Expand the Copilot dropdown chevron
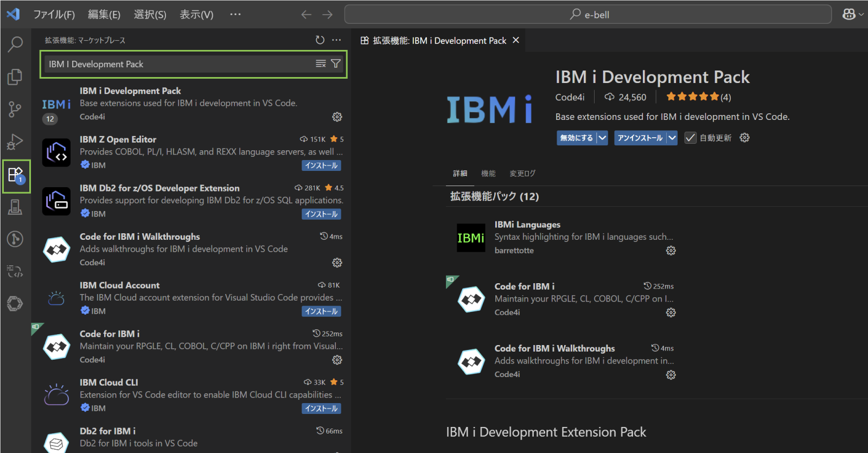 (861, 15)
